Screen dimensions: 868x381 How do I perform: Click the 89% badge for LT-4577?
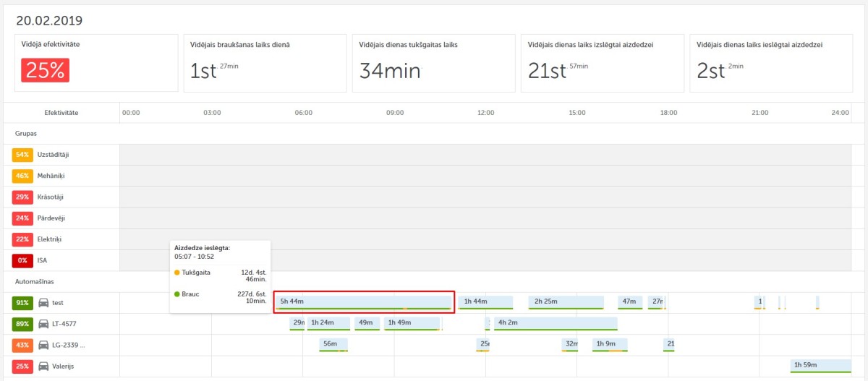coord(22,324)
